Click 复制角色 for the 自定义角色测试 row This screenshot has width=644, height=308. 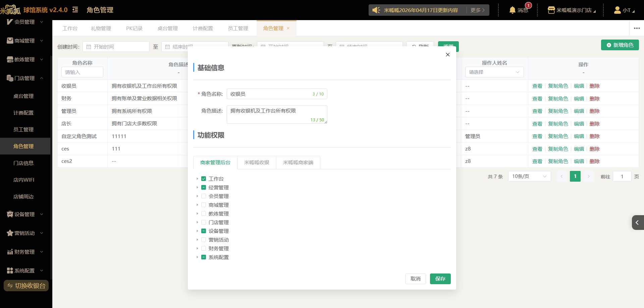[x=558, y=136]
